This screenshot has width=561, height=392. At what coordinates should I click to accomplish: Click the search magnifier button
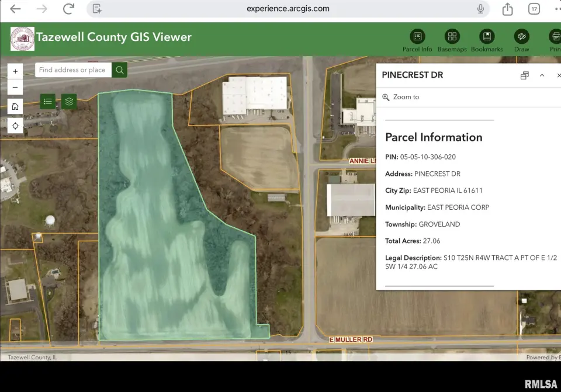point(120,70)
